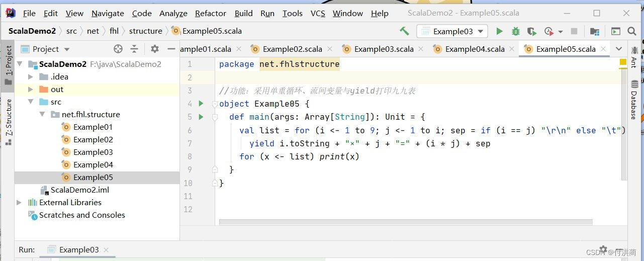644x261 pixels.
Task: Expand External Libraries node
Action: pos(19,202)
